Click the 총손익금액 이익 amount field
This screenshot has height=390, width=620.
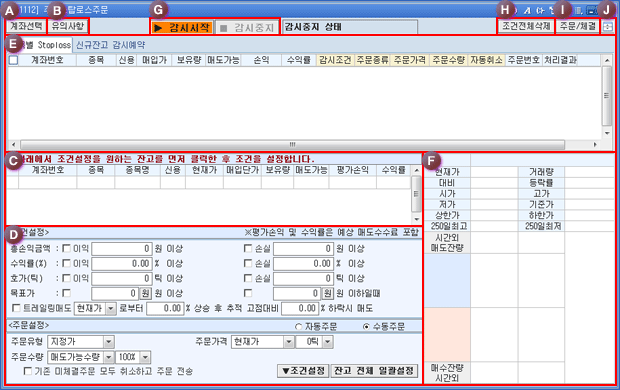pos(121,249)
